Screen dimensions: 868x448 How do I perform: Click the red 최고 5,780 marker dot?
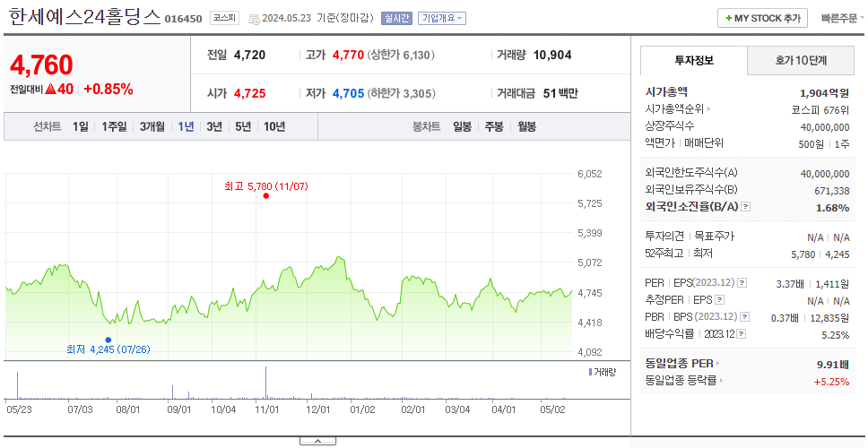point(266,196)
